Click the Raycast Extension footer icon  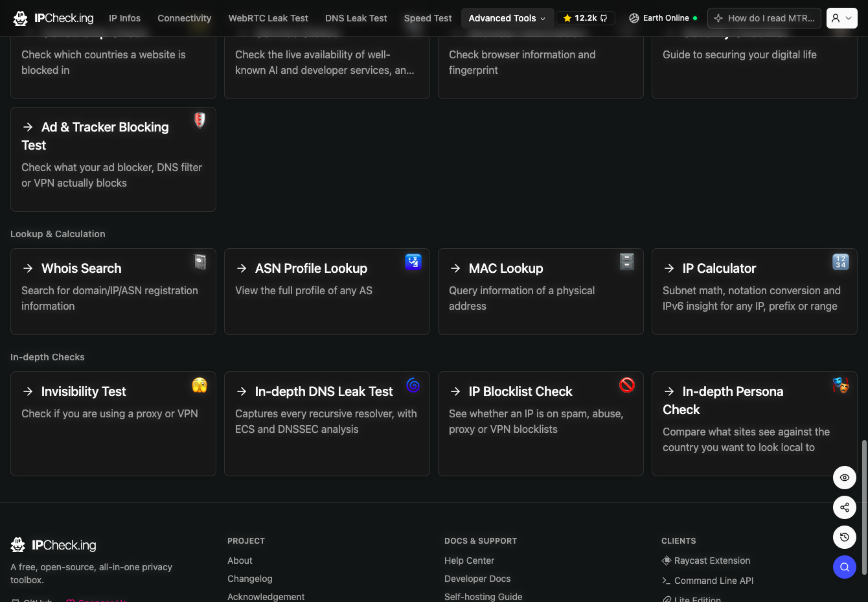666,561
